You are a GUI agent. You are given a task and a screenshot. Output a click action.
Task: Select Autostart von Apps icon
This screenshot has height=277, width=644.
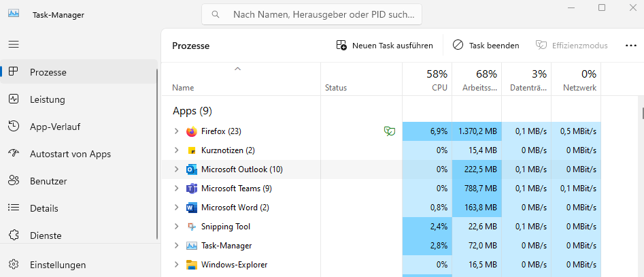[x=14, y=154]
